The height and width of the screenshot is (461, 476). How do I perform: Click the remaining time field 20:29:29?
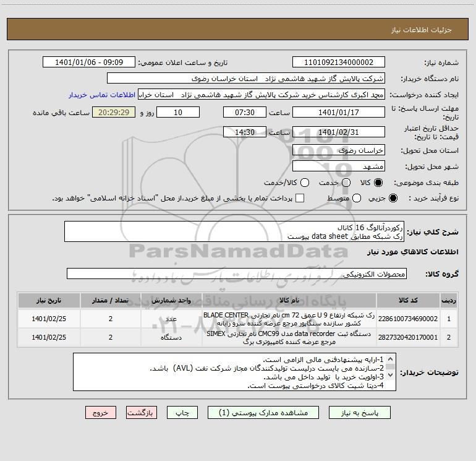[114, 112]
